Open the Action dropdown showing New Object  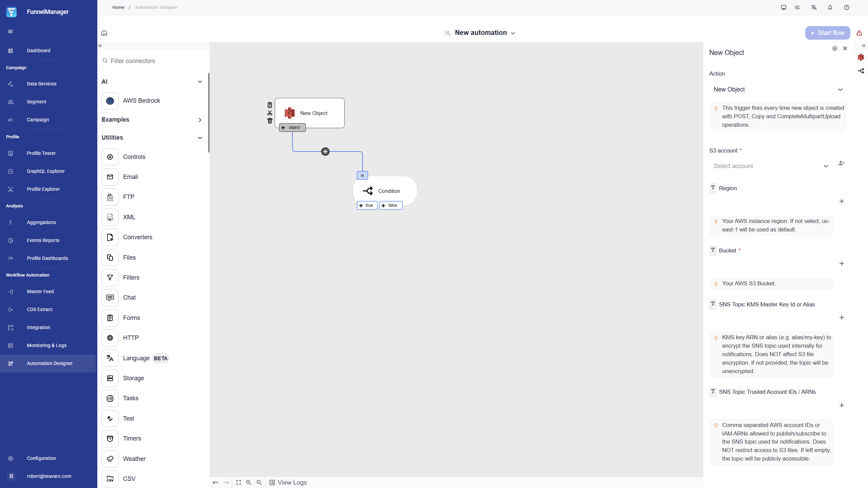pyautogui.click(x=778, y=89)
